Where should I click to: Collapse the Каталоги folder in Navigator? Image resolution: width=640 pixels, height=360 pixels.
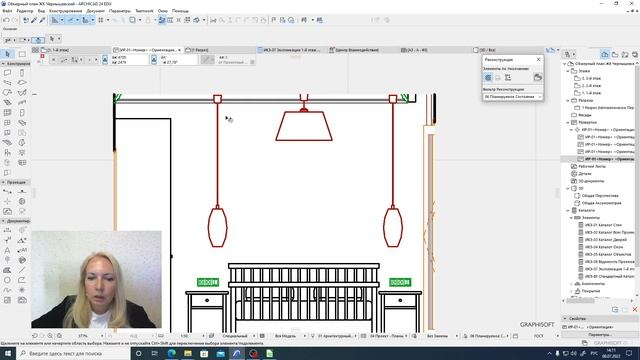(x=568, y=211)
